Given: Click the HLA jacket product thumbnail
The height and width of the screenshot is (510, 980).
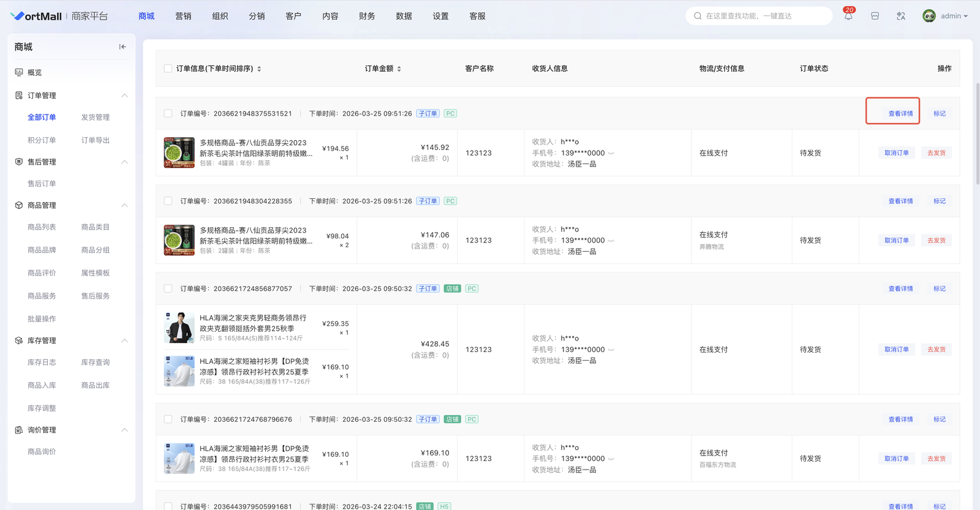Looking at the screenshot, I should 179,328.
